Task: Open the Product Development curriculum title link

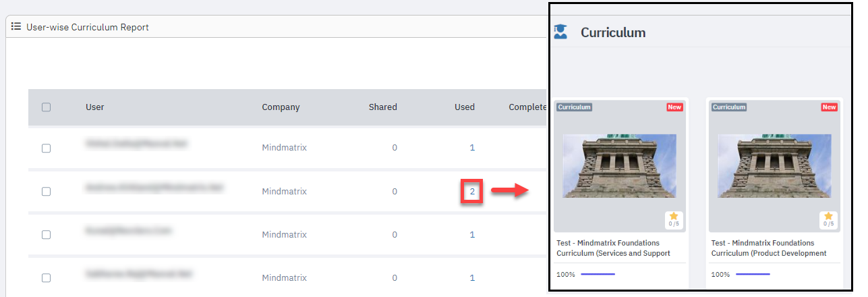Action: 768,248
